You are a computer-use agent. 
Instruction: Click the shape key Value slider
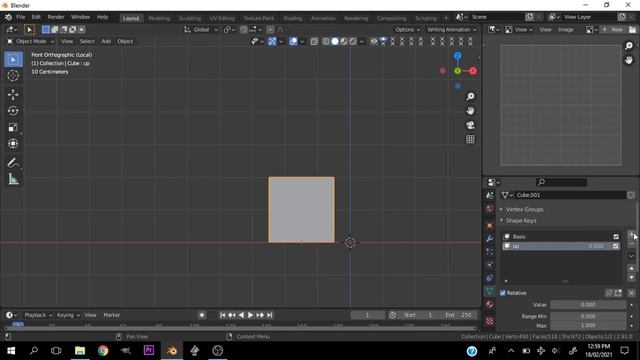pos(588,305)
